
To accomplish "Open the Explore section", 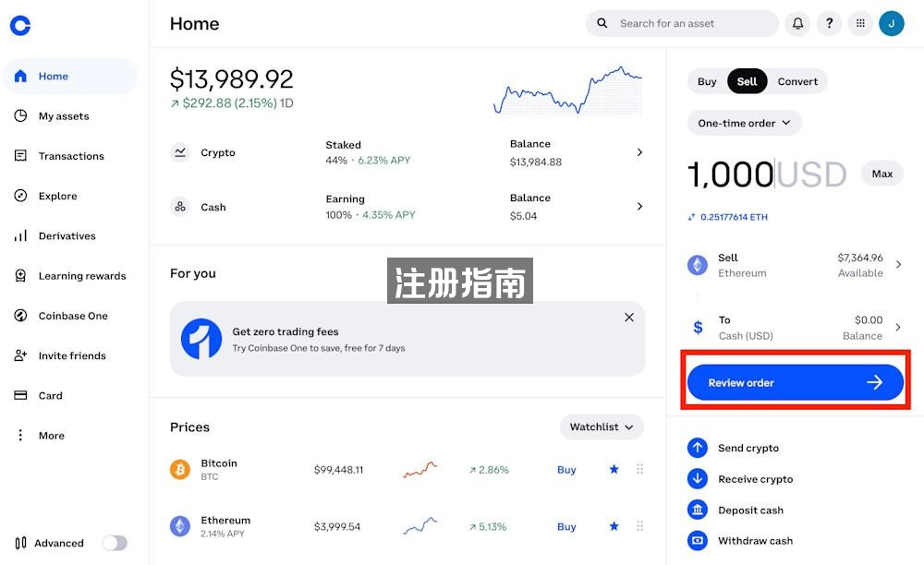I will click(x=57, y=196).
